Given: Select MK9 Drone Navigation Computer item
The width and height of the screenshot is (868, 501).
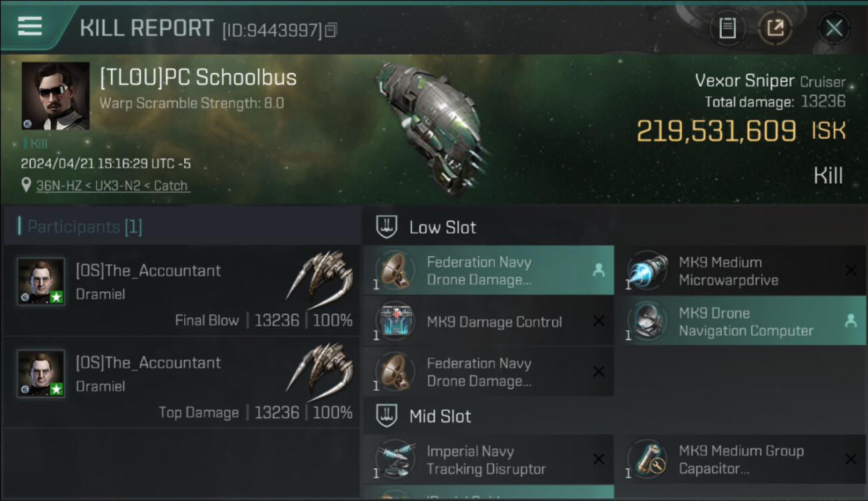Looking at the screenshot, I should [x=745, y=322].
